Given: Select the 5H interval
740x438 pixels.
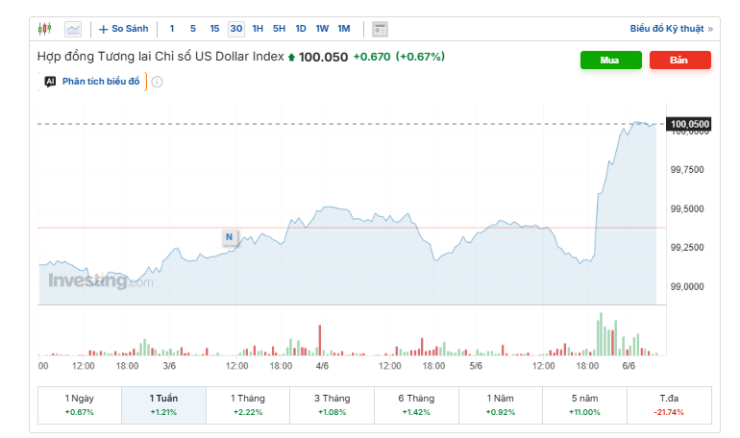Looking at the screenshot, I should pyautogui.click(x=279, y=29).
